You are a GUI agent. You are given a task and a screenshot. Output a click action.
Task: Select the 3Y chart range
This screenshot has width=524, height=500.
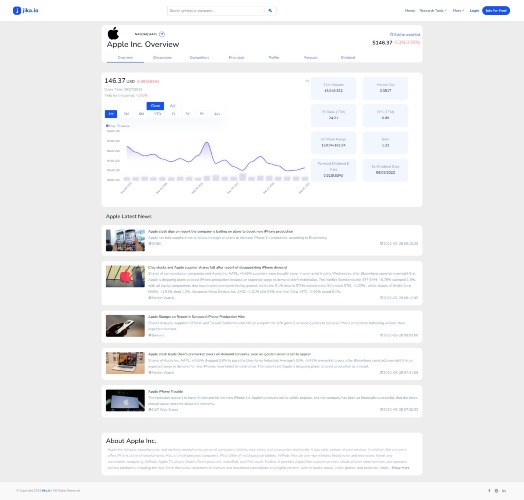(188, 114)
